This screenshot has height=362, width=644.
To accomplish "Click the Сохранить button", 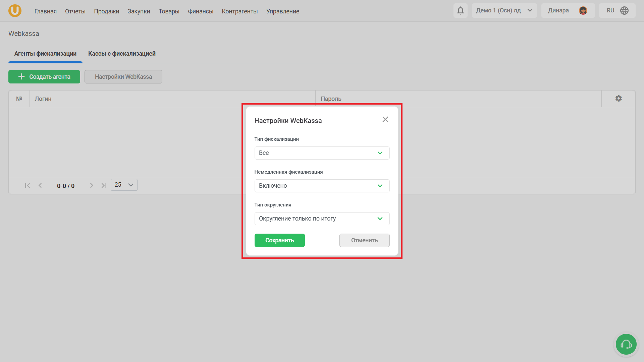I will (279, 240).
